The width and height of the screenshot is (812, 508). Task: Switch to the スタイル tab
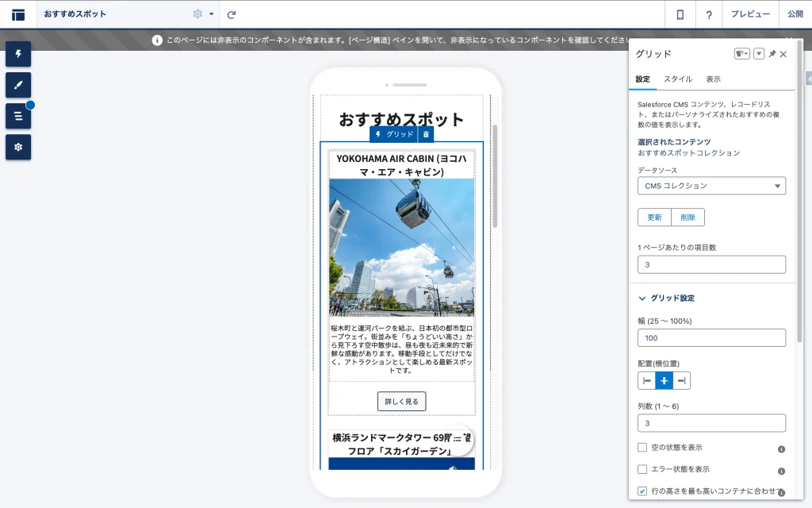coord(678,79)
